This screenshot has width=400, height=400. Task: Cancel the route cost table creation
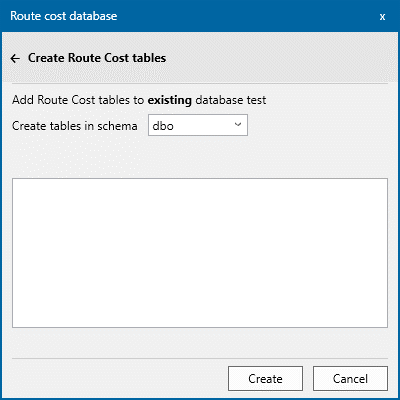click(x=350, y=379)
